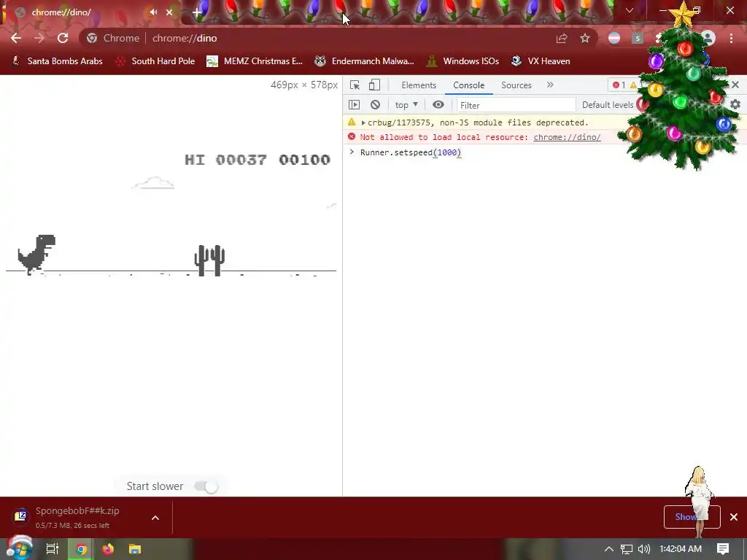Create a live expression with the eye icon

(438, 105)
